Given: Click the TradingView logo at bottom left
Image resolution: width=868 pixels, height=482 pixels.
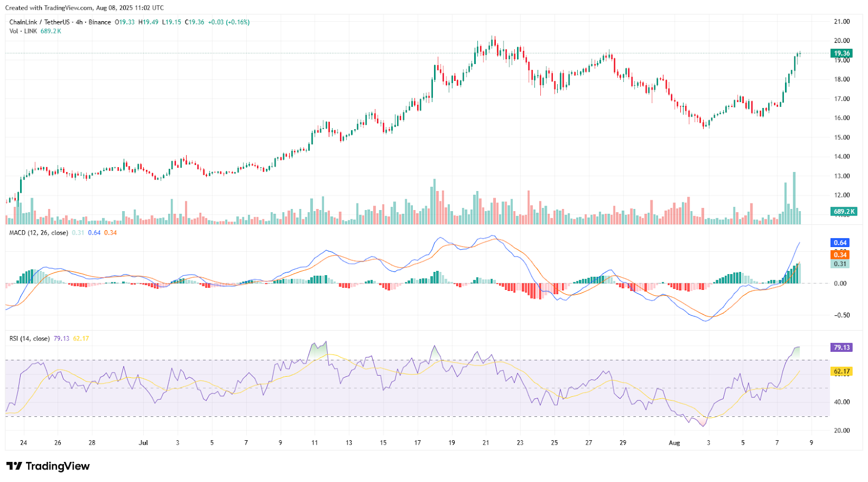Looking at the screenshot, I should point(48,466).
